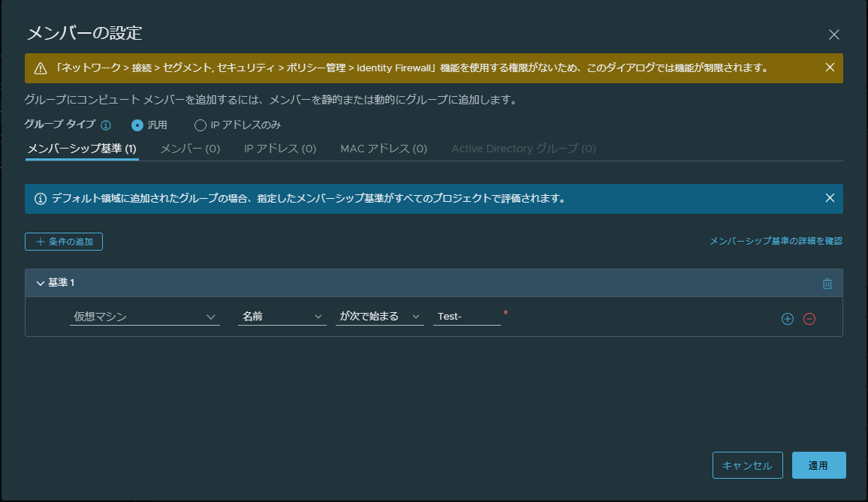The image size is (868, 502).
Task: Click the info icon in the blue banner
Action: coord(41,199)
